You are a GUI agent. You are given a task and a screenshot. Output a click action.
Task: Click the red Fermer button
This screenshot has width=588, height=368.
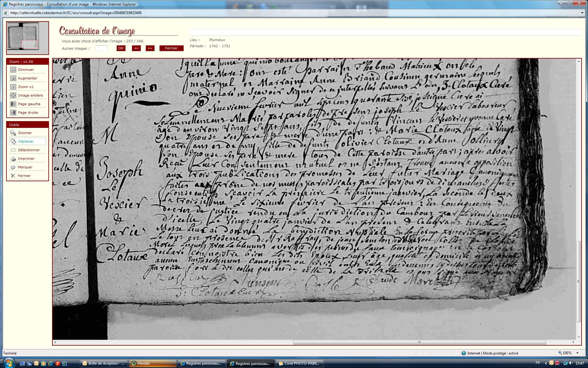[x=171, y=48]
